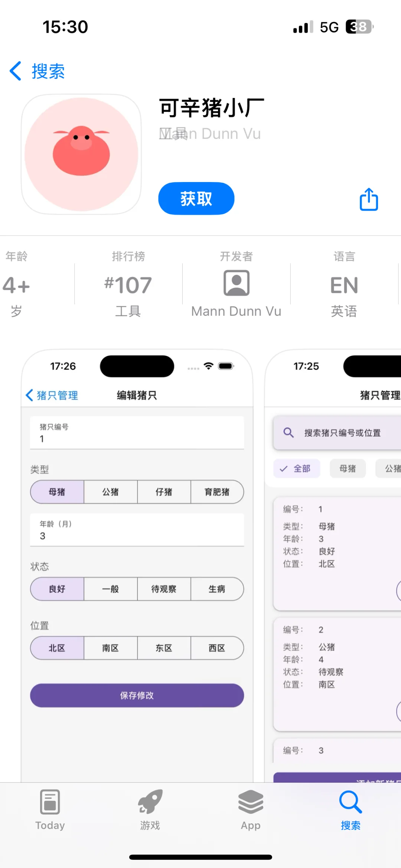Select 母猪 type in the screenshot
Viewport: 401px width, 868px height.
pos(57,492)
